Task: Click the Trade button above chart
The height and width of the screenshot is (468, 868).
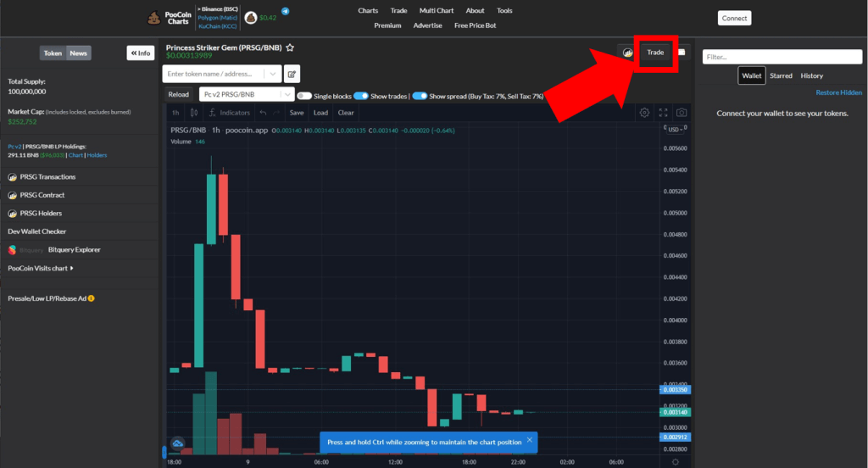Action: pyautogui.click(x=655, y=52)
